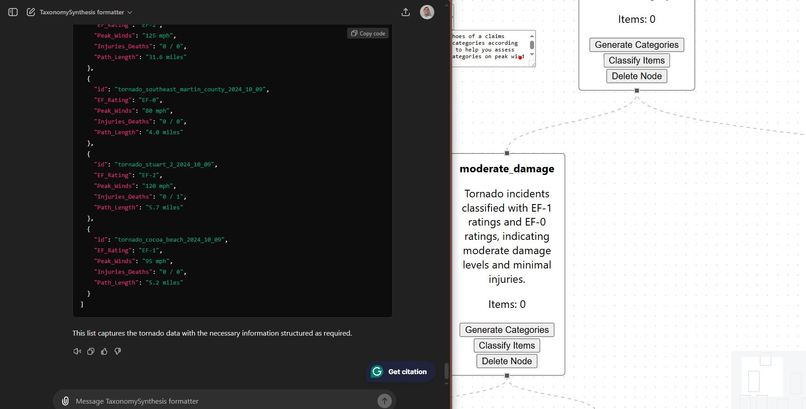Click the read aloud speaker icon
Viewport: 806px width, 409px height.
click(x=77, y=351)
